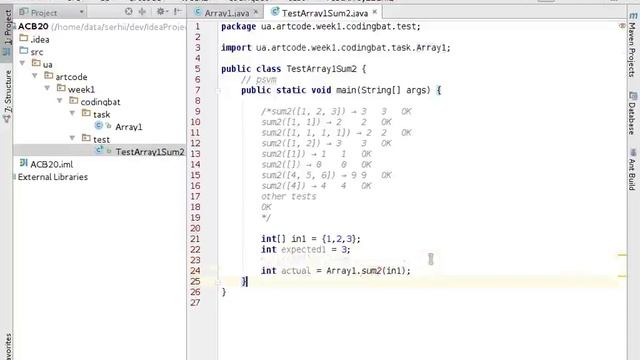
Task: Toggle the 7: Structure tool window
Action: pos(7,95)
